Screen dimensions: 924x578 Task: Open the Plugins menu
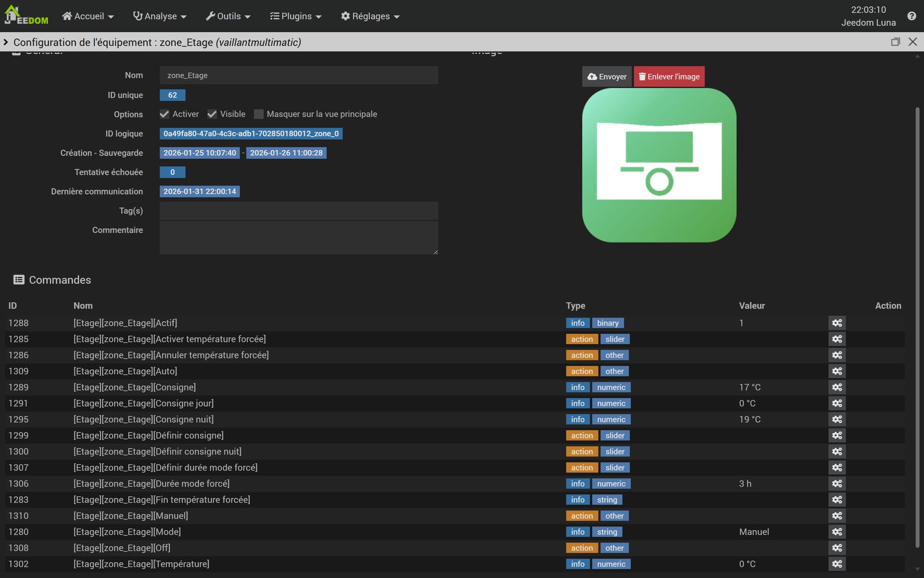click(x=295, y=16)
